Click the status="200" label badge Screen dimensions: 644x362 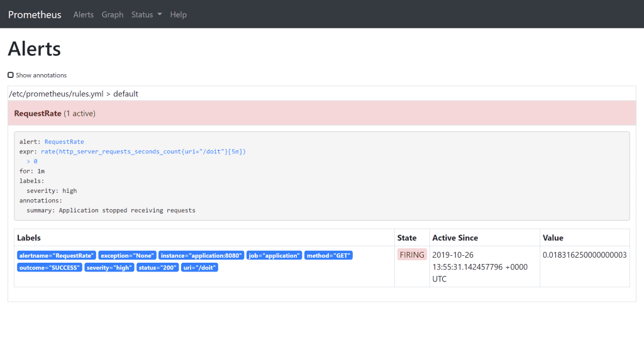click(x=157, y=267)
